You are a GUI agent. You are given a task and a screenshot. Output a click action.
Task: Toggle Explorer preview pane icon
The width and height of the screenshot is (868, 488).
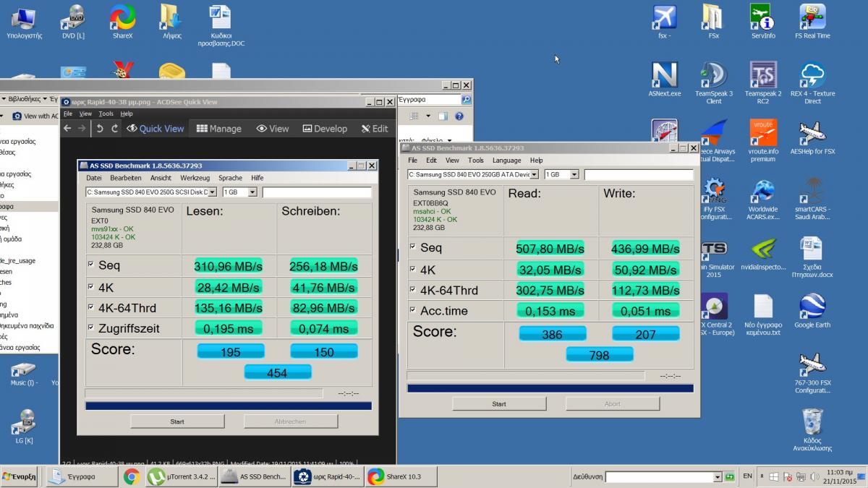point(442,116)
